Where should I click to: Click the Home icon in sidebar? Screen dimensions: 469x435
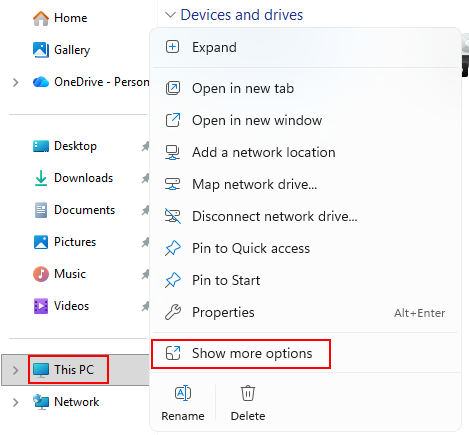[x=41, y=18]
